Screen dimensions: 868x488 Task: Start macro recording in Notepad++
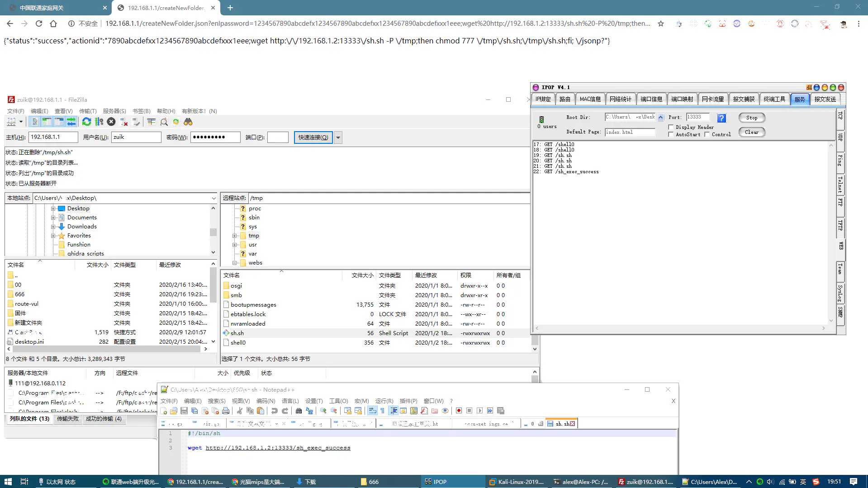tap(458, 411)
